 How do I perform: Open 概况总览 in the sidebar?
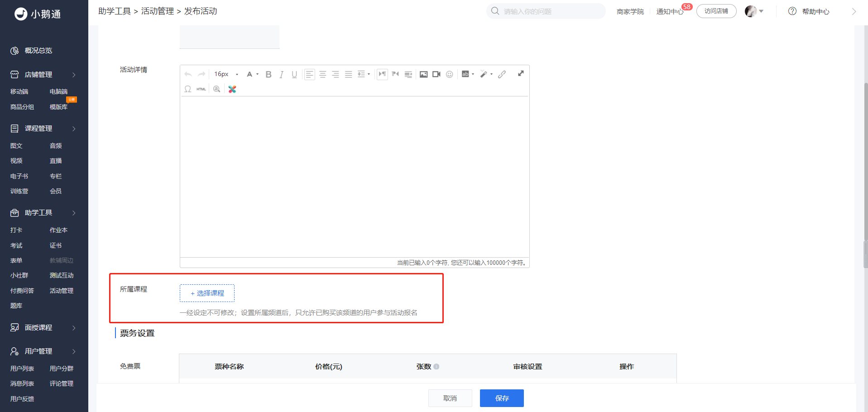coord(38,51)
